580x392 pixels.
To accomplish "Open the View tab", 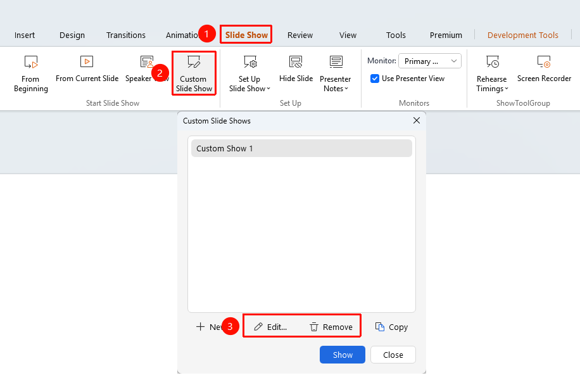I will [348, 35].
